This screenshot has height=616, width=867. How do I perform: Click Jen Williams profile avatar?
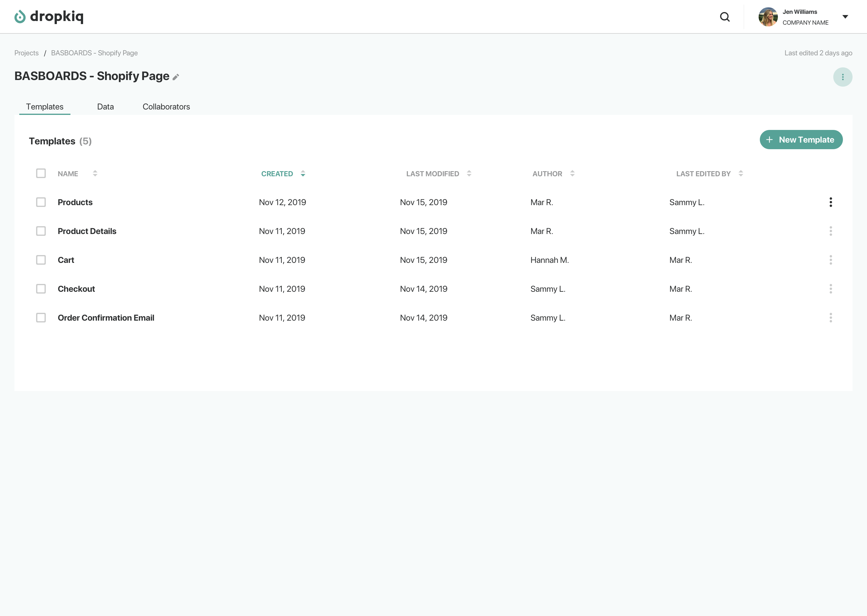coord(768,17)
